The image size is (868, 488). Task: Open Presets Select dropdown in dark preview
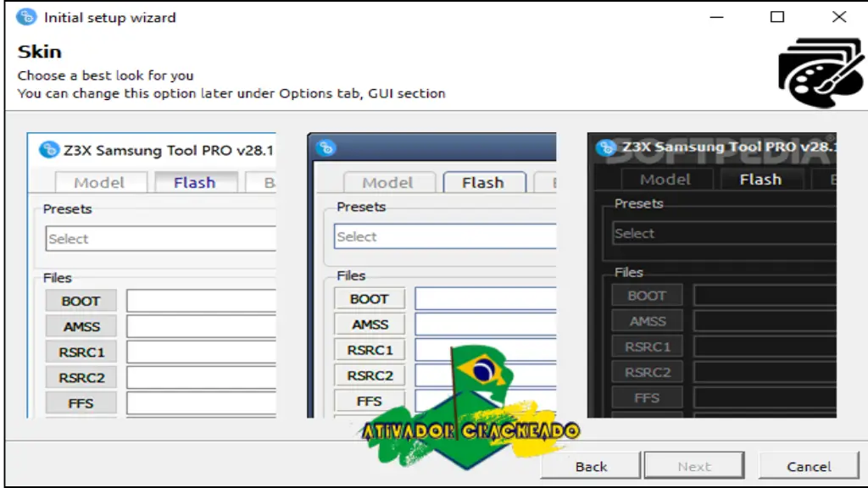(x=724, y=233)
